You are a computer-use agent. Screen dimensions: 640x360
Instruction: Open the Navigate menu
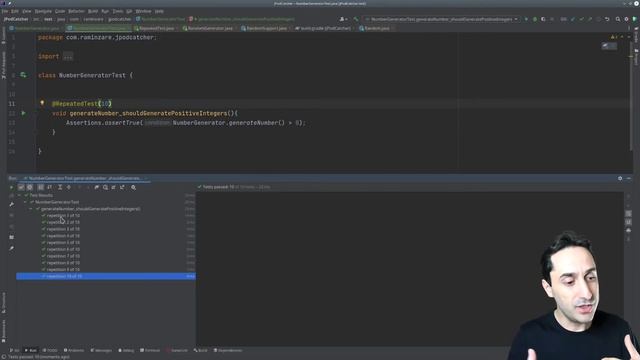pos(43,11)
